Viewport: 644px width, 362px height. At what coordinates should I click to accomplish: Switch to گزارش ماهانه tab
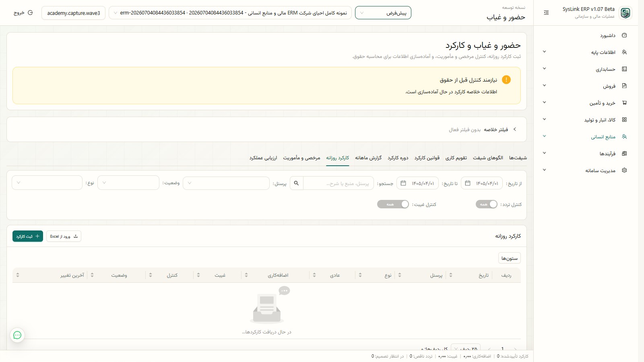tap(368, 158)
